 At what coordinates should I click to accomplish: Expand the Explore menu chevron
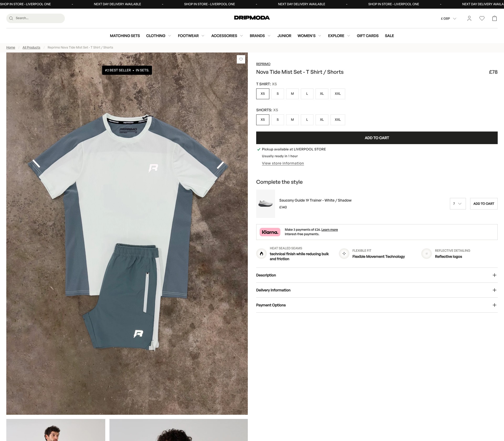349,36
